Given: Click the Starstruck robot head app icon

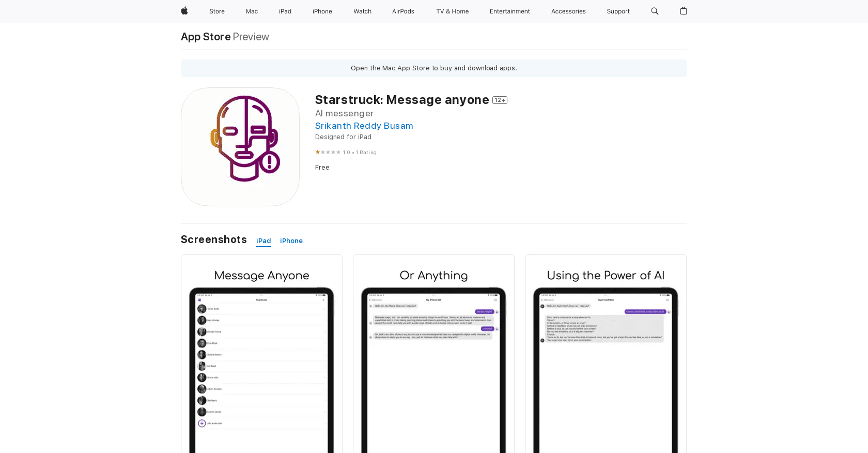Looking at the screenshot, I should 240,147.
